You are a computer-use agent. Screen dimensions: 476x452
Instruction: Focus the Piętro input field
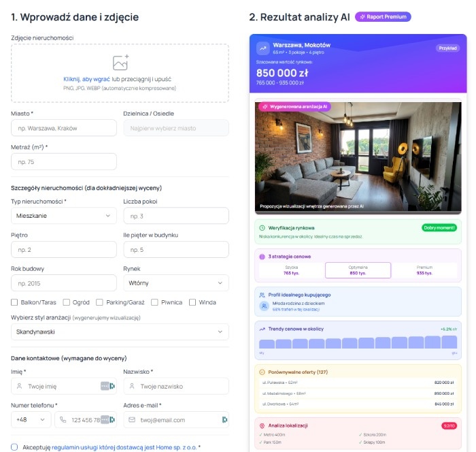click(64, 250)
